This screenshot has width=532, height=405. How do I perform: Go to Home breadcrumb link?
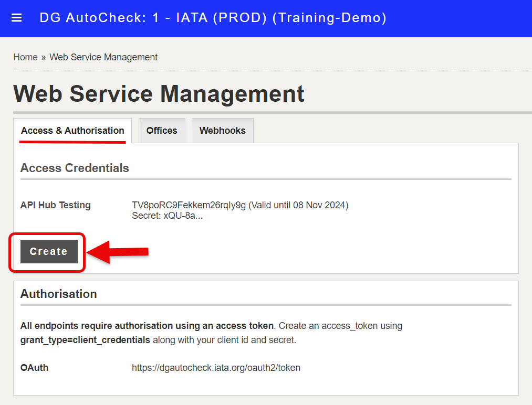click(25, 57)
